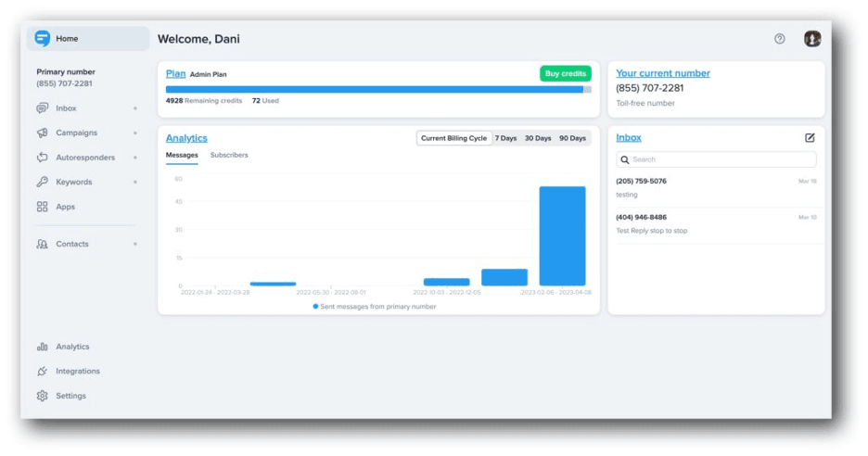
Task: Open the Apps grid in sidebar
Action: click(65, 207)
